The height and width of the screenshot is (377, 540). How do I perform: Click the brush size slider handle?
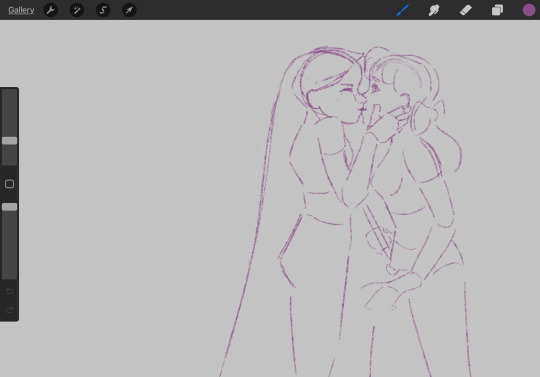click(9, 140)
